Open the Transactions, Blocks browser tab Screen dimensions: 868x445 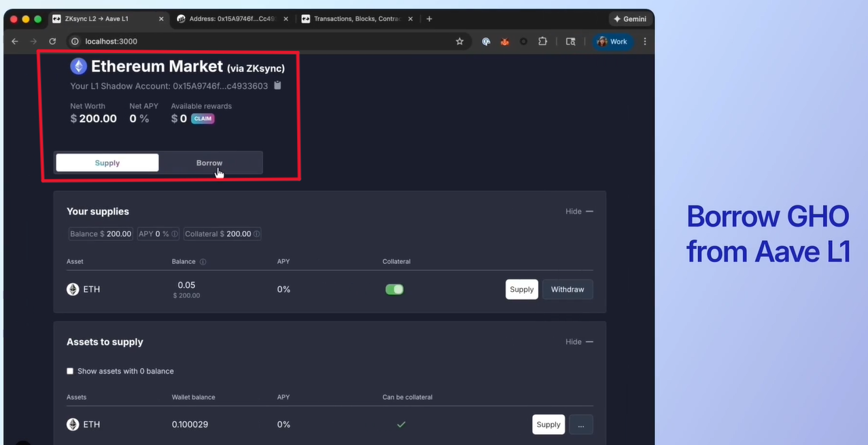click(x=357, y=19)
